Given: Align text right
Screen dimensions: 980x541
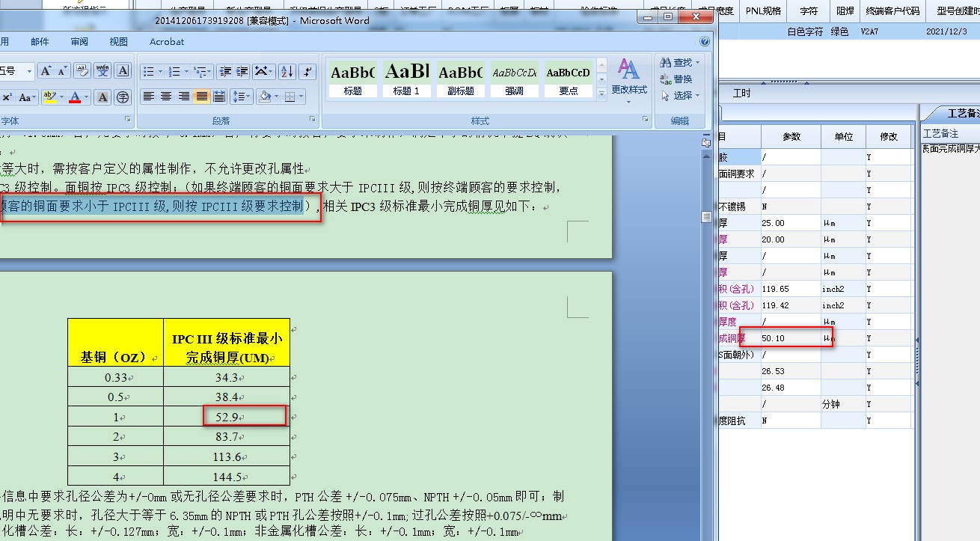Looking at the screenshot, I should point(183,97).
